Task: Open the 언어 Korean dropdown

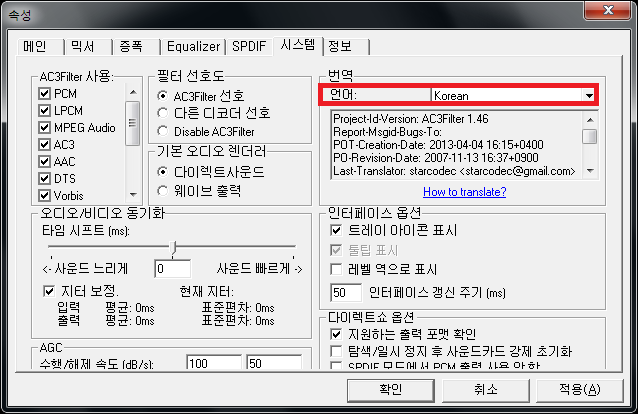Action: (x=513, y=96)
